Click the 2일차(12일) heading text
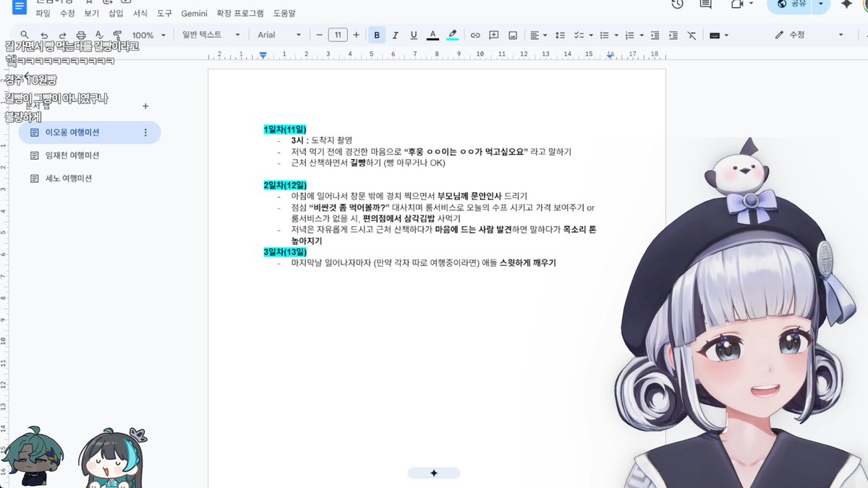Viewport: 868px width, 488px height. pyautogui.click(x=285, y=185)
